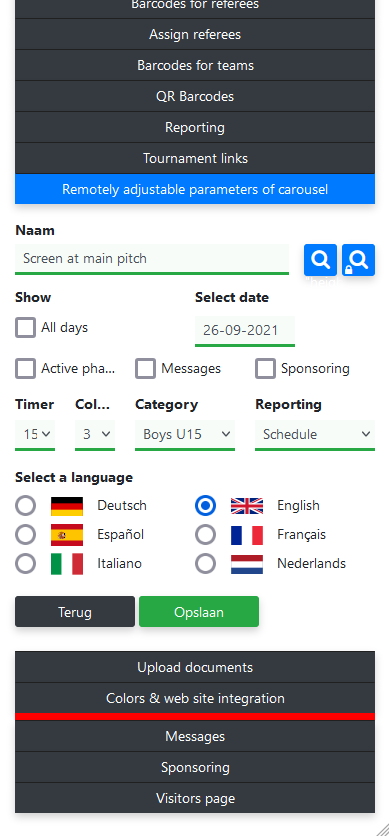The image size is (390, 837).
Task: Click the magnifier search icon button
Action: tap(320, 260)
